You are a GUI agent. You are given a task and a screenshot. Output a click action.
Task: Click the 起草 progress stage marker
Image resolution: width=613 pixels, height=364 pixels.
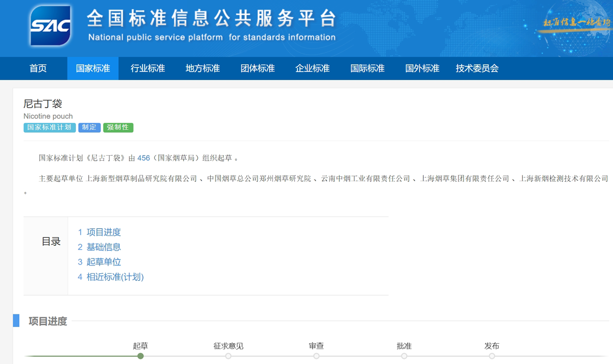point(141,356)
